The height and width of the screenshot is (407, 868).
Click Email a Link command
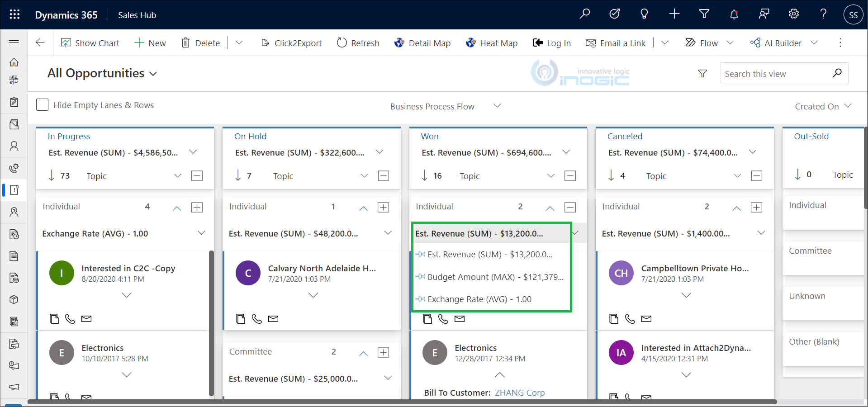click(x=616, y=43)
